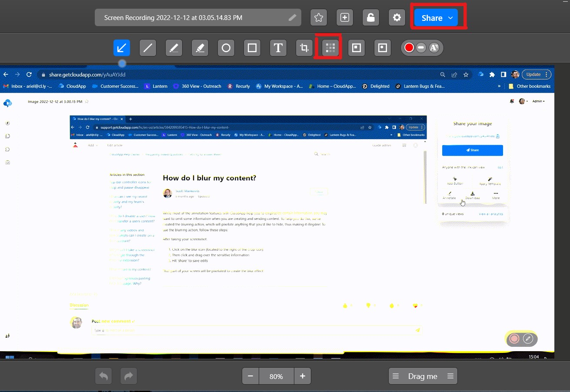The image size is (570, 392).
Task: Select the Ellipse shape tool
Action: click(226, 48)
